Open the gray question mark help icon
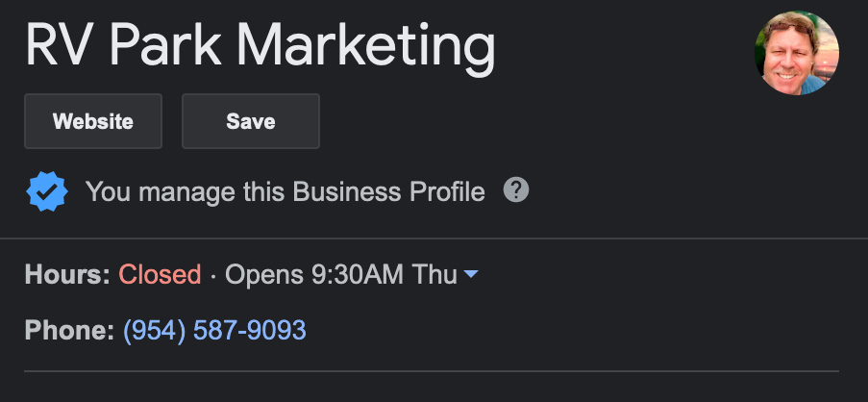Screen dimensions: 868x402 (516, 189)
